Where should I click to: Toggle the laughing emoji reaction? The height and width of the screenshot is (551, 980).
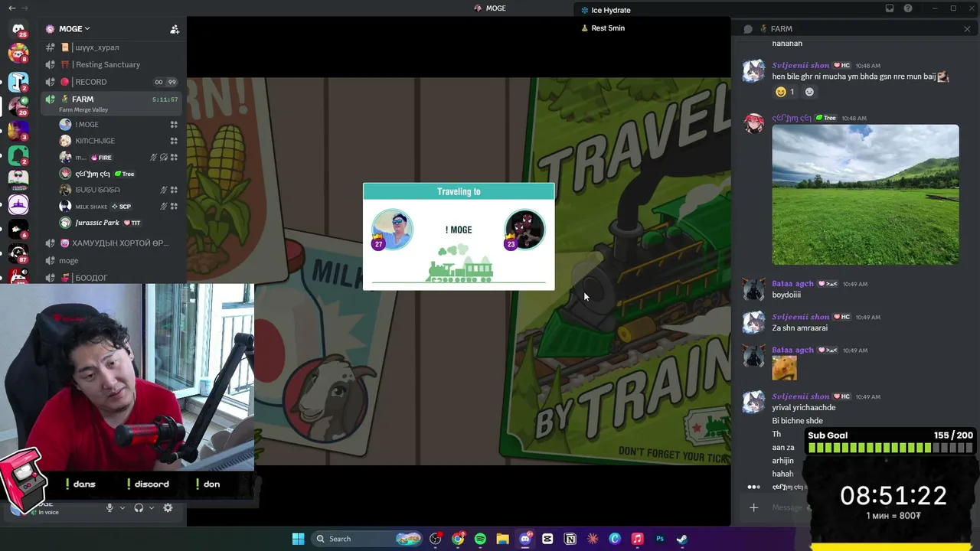pyautogui.click(x=786, y=92)
